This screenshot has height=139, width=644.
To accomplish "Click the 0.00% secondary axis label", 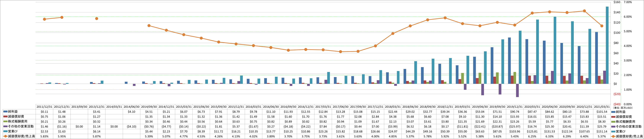I will [628, 104].
